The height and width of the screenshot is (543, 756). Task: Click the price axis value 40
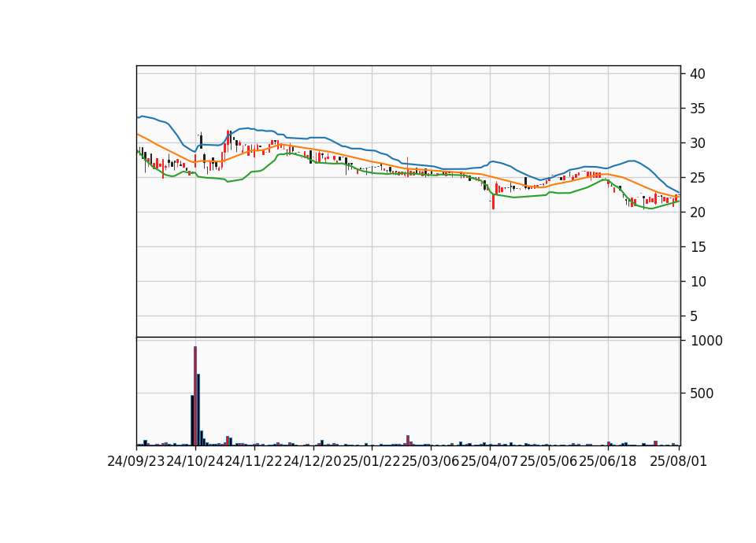698,74
